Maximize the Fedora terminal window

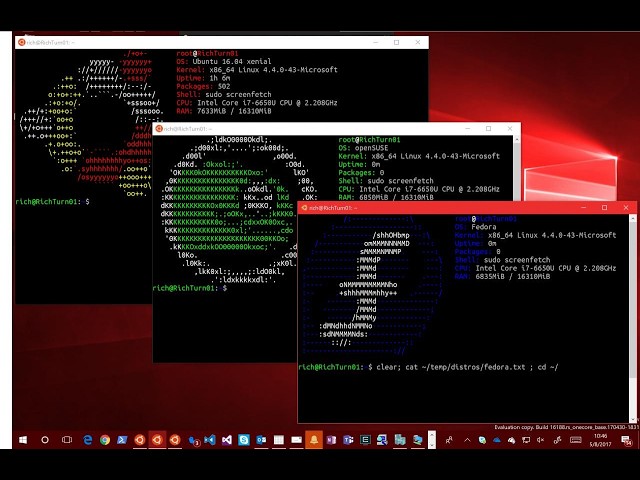click(x=604, y=208)
